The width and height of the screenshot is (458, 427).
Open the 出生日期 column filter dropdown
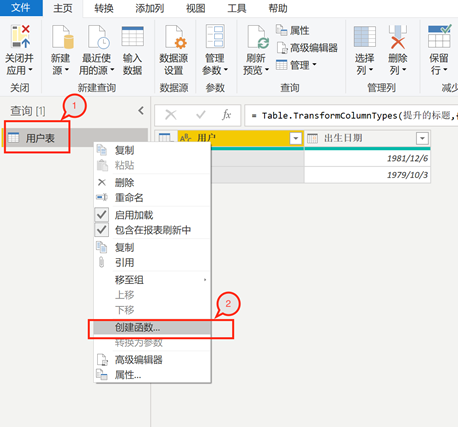pyautogui.click(x=422, y=138)
